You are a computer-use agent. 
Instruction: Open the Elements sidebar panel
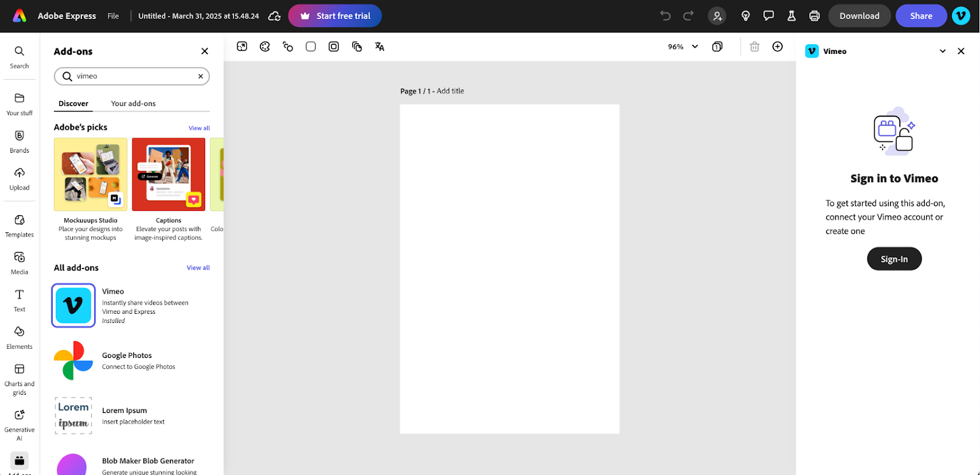(x=20, y=337)
